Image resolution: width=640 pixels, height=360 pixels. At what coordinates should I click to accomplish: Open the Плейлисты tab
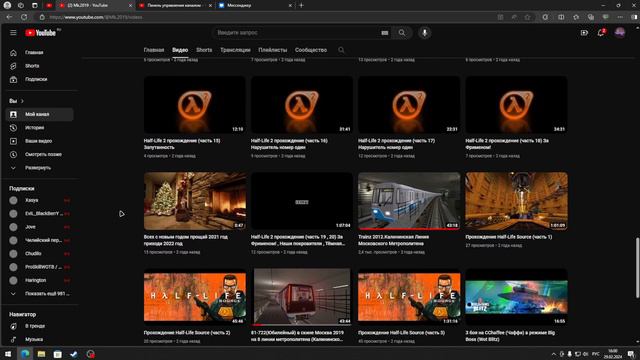(273, 50)
